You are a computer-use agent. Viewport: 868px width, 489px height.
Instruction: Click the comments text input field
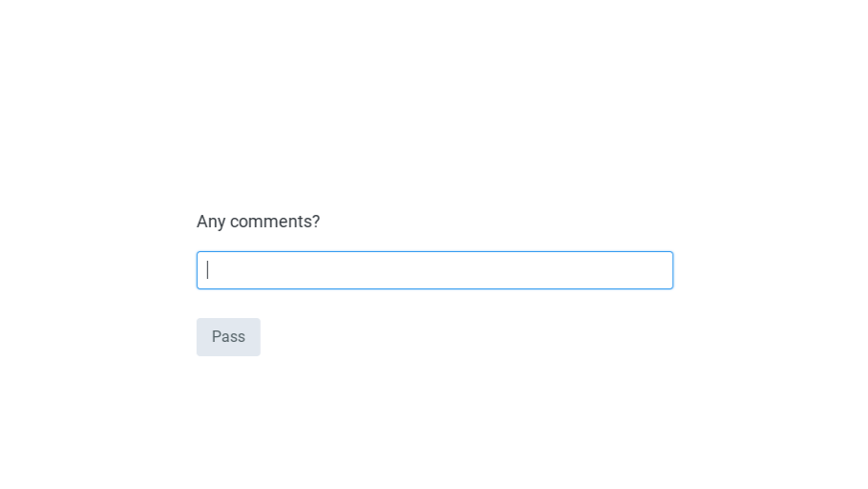(434, 270)
